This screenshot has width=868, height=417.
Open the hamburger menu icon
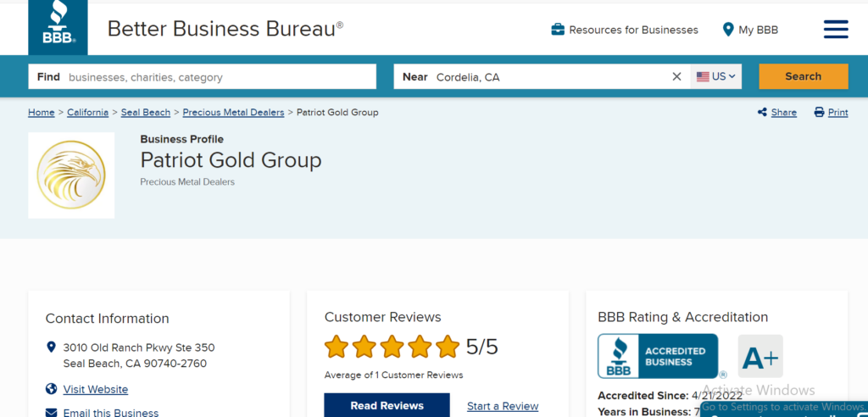[836, 30]
